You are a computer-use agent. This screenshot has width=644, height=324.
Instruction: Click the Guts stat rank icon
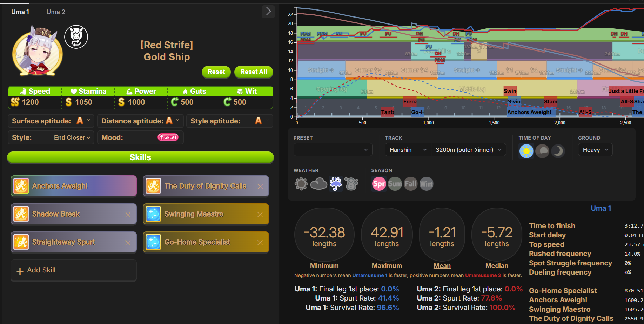pyautogui.click(x=174, y=102)
